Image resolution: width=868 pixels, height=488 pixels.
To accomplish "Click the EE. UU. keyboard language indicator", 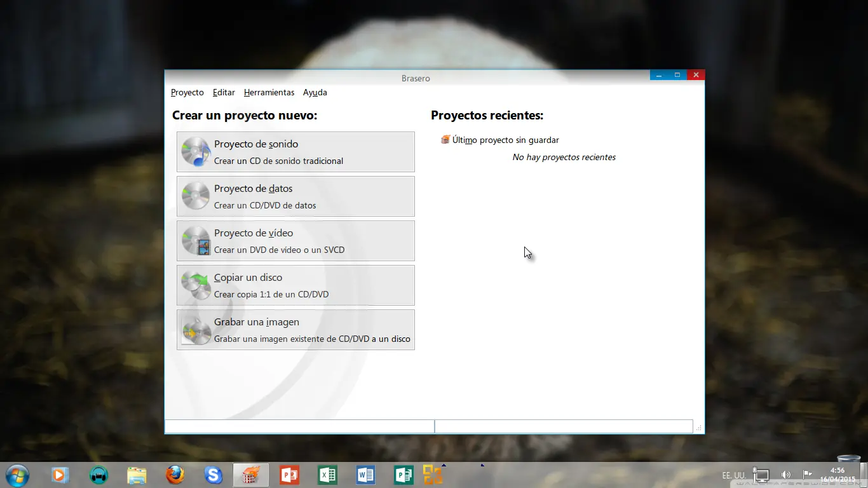I will coord(734,475).
